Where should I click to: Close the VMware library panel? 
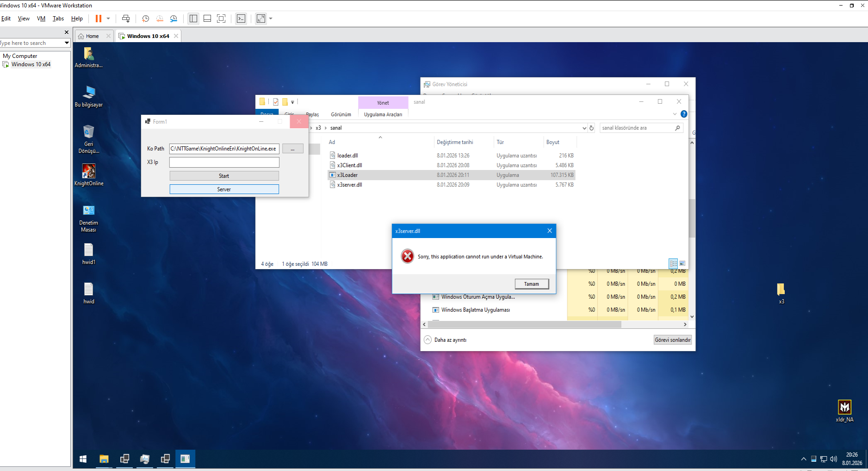(67, 32)
